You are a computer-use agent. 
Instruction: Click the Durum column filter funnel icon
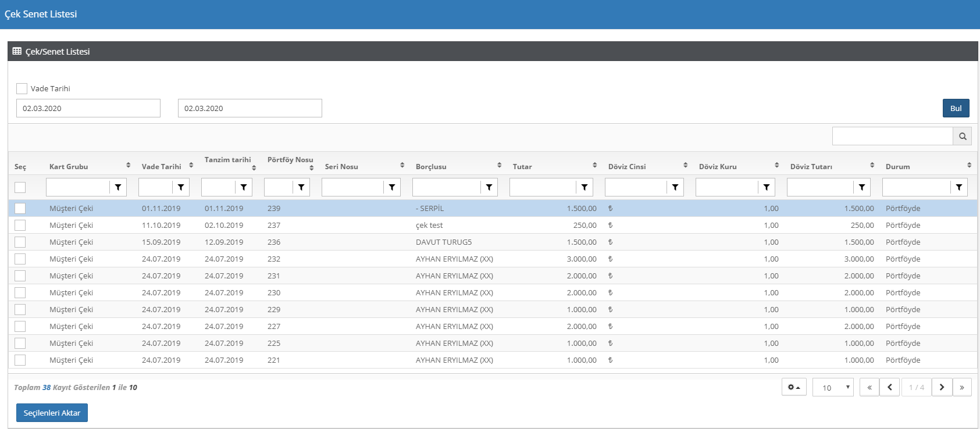click(959, 187)
